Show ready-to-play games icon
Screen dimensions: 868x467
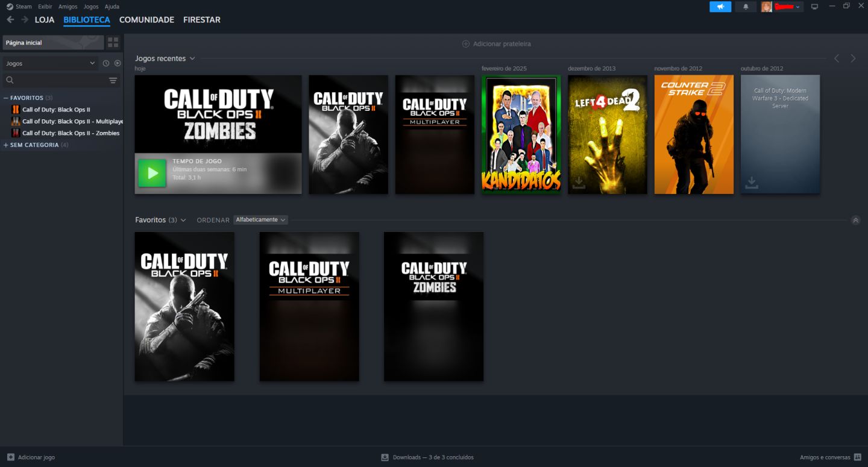118,63
